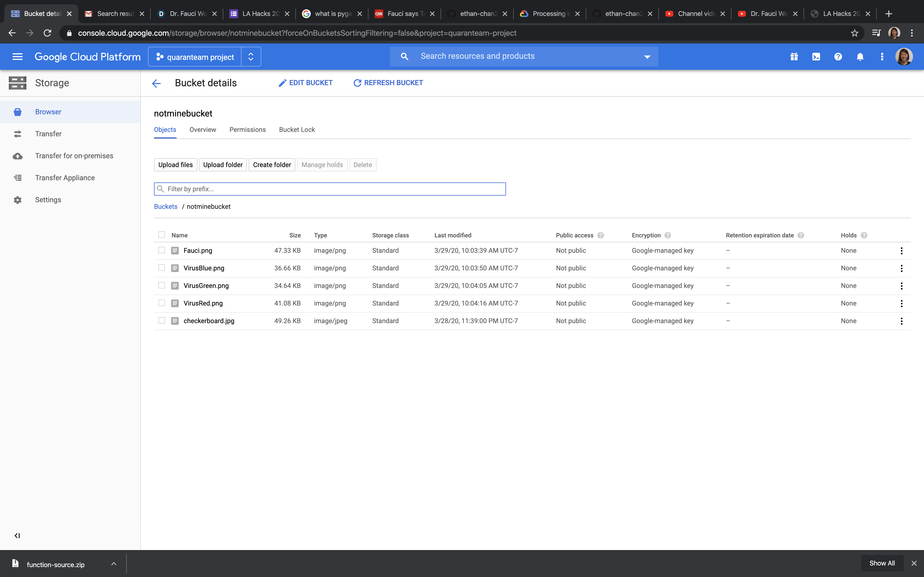Expand the search bar dropdown arrow
Viewport: 924px width, 577px height.
click(647, 57)
